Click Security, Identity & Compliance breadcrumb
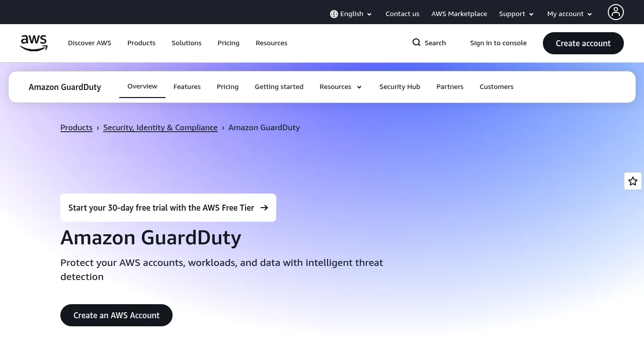Image resolution: width=644 pixels, height=362 pixels. (160, 128)
